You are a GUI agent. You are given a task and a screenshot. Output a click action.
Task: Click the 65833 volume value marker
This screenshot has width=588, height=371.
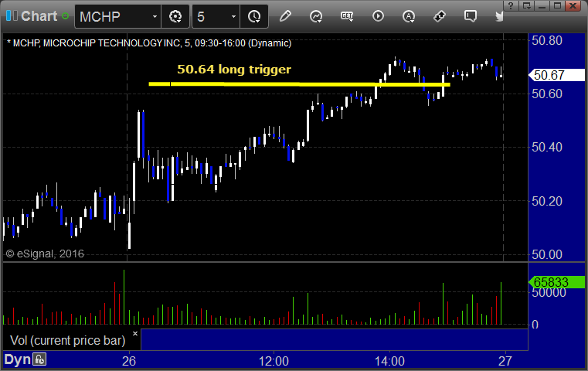[x=556, y=282]
